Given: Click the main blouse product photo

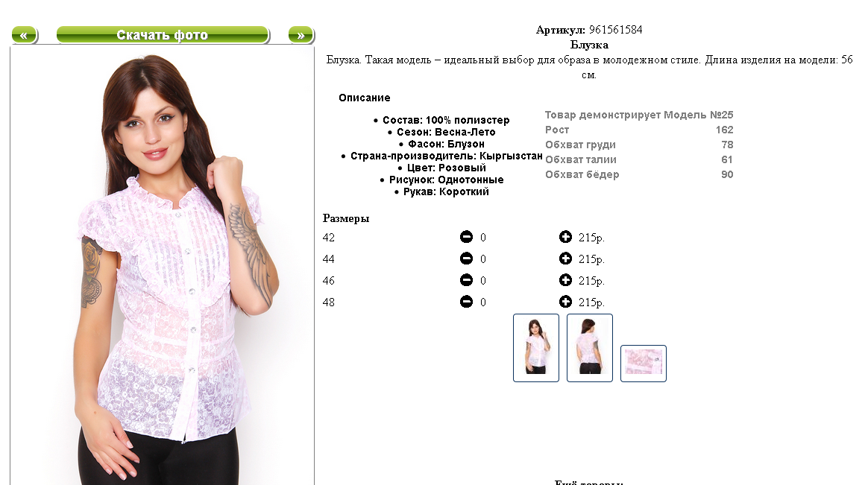Looking at the screenshot, I should (163, 265).
